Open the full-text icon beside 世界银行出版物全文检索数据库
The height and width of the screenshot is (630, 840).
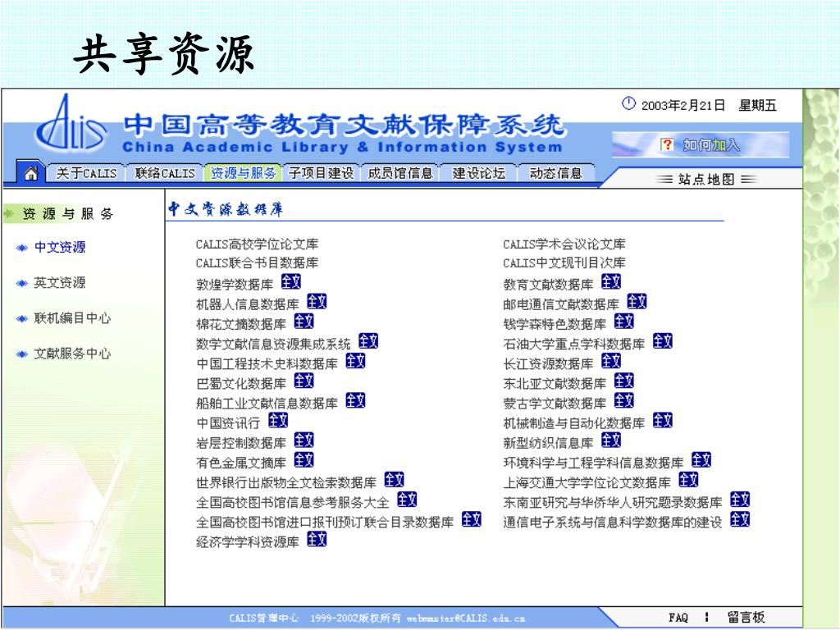click(394, 480)
